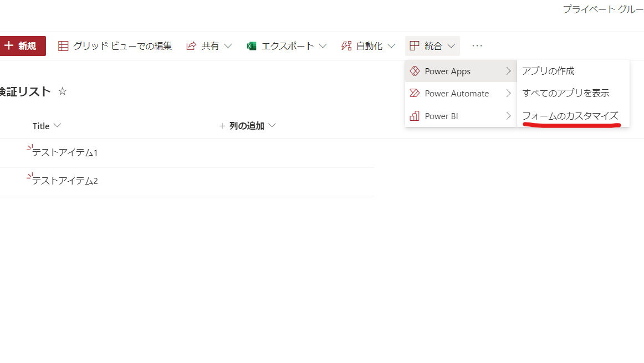
Task: Click the 統合 toolbar label
Action: coord(433,46)
